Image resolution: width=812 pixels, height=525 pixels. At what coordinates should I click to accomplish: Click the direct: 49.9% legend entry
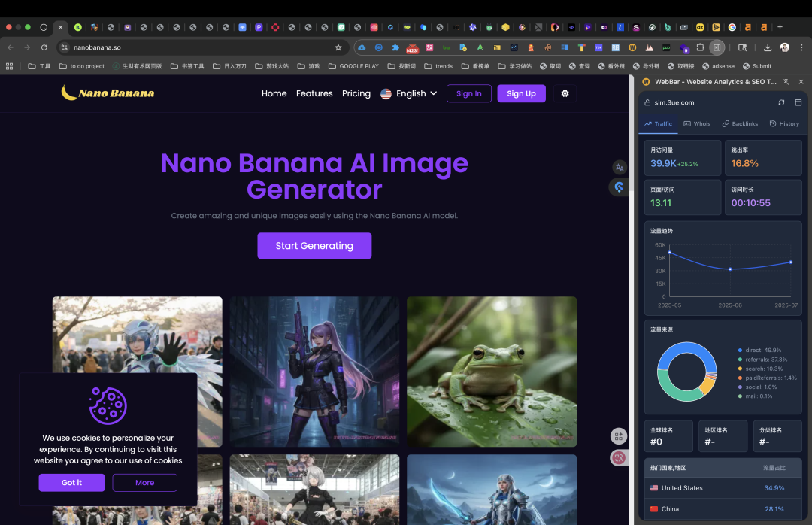(759, 351)
